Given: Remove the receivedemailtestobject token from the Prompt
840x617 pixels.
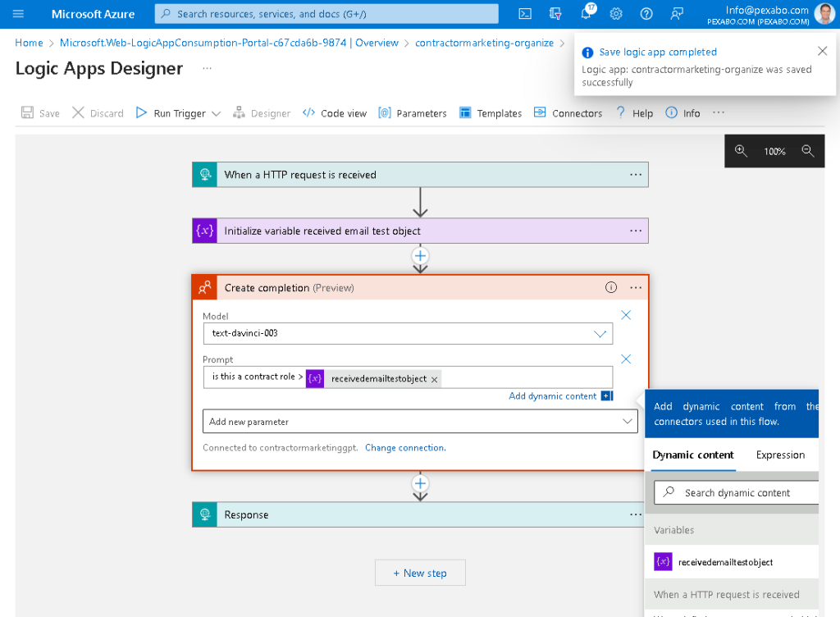Looking at the screenshot, I should pyautogui.click(x=435, y=379).
